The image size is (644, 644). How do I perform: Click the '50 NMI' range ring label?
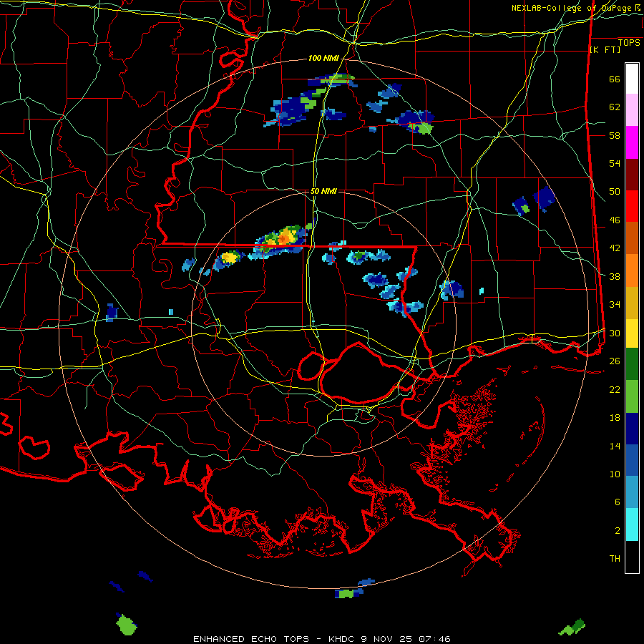(x=323, y=191)
